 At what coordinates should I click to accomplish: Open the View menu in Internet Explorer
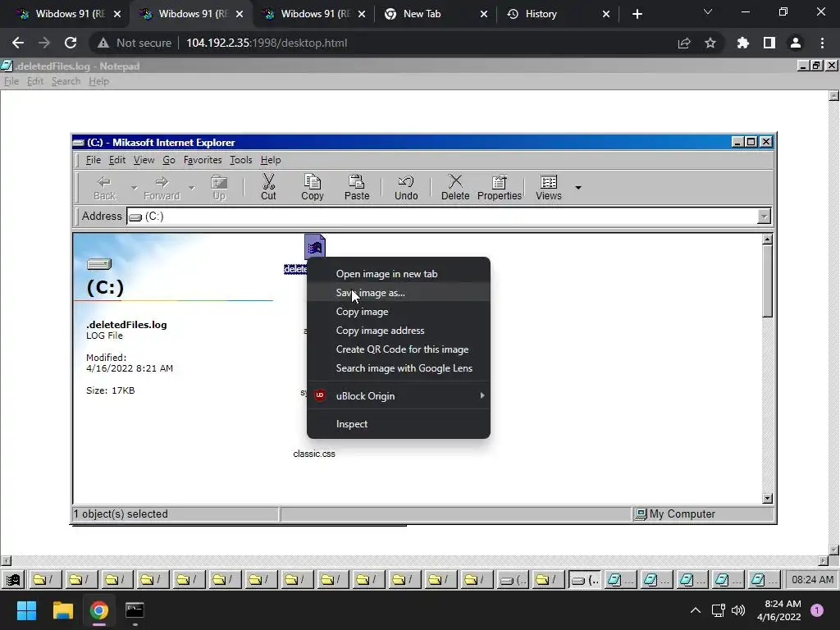click(x=144, y=160)
